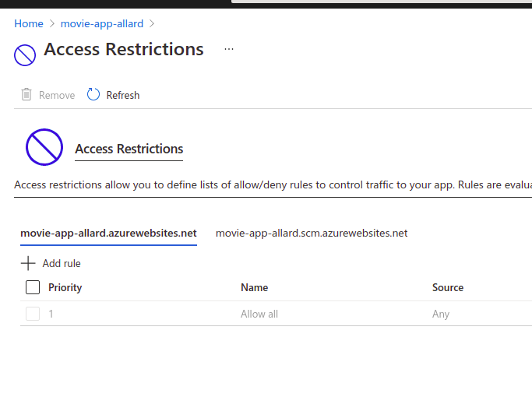Image resolution: width=532 pixels, height=397 pixels.
Task: Click the plus icon for Add rule
Action: 28,263
